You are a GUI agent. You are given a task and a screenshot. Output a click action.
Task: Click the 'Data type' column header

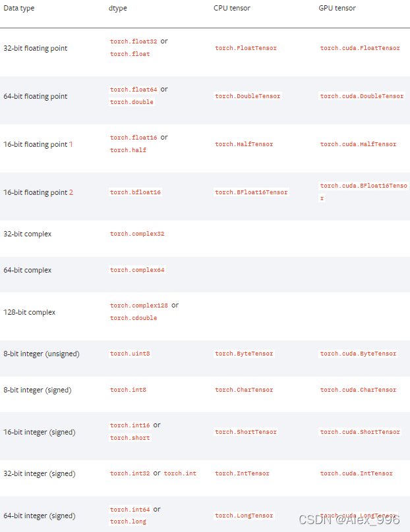[19, 8]
